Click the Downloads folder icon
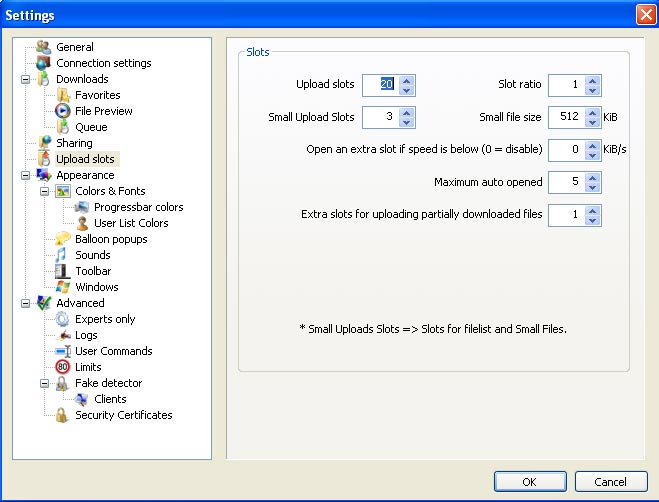The image size is (659, 502). point(43,79)
